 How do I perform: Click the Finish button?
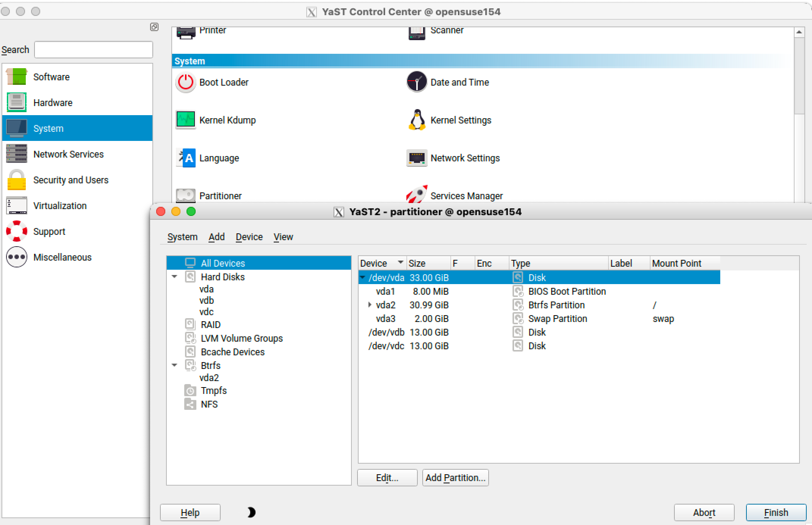coord(776,512)
